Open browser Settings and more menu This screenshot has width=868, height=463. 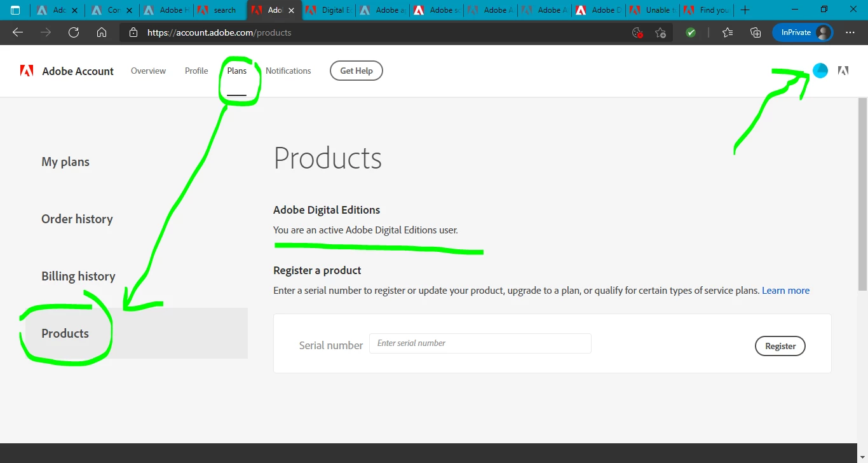[x=850, y=32]
